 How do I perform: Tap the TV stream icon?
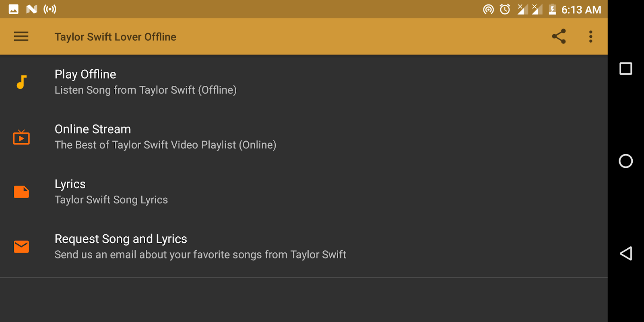(x=21, y=137)
